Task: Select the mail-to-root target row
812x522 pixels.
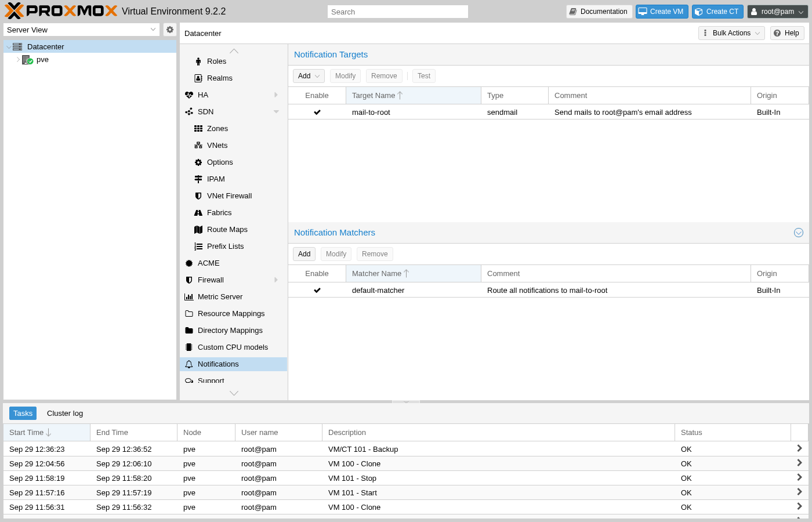Action: pyautogui.click(x=549, y=113)
